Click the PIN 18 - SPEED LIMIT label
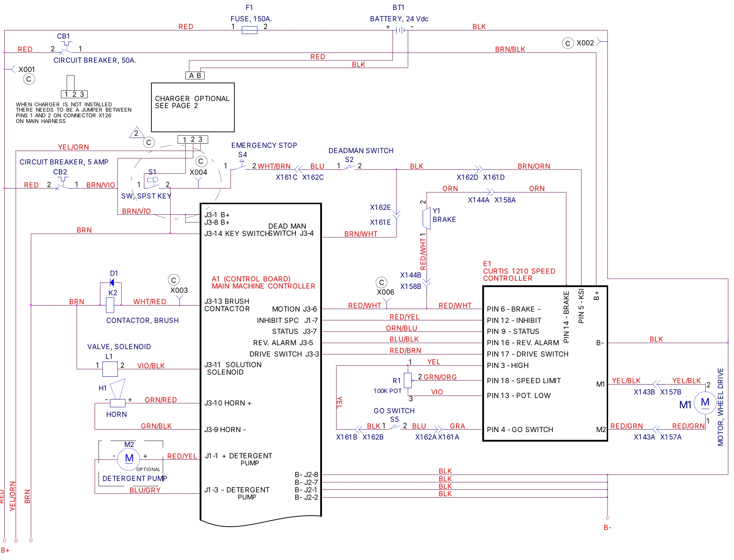This screenshot has height=560, width=734. (x=524, y=381)
